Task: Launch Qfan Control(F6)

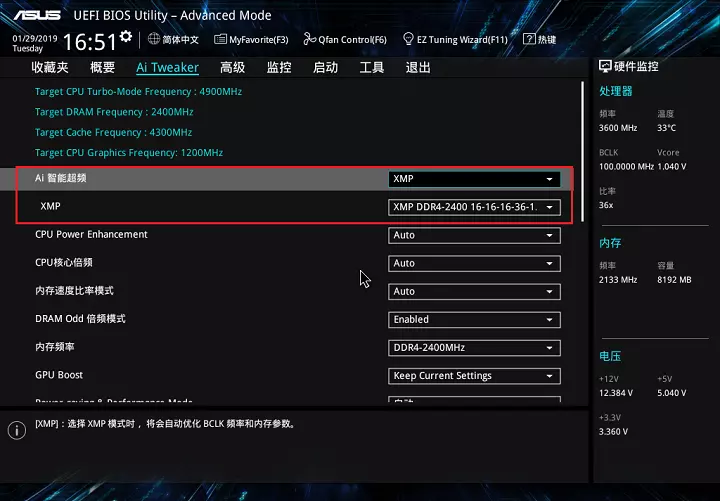Action: click(x=345, y=39)
